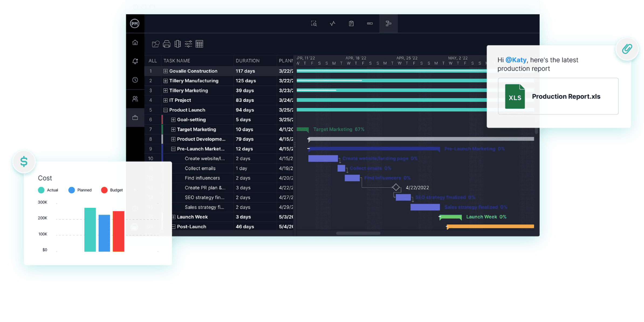Select the briefcase portfolio icon
The width and height of the screenshot is (644, 322).
pyautogui.click(x=135, y=118)
